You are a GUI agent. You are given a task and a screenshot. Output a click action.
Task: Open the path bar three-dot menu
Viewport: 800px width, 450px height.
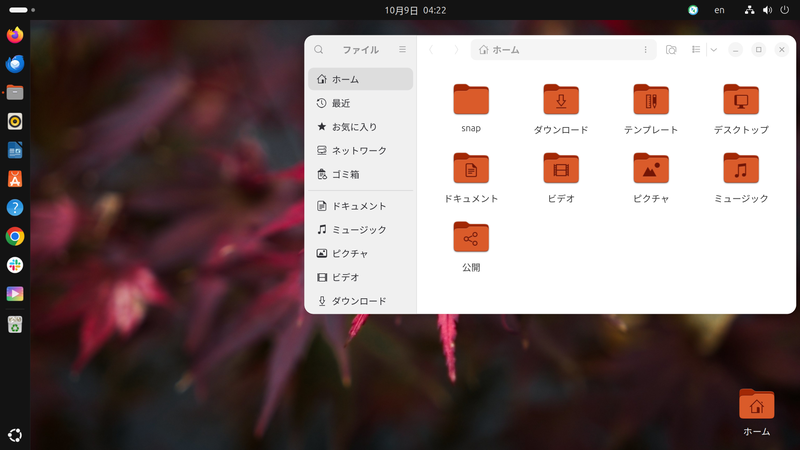coord(645,49)
